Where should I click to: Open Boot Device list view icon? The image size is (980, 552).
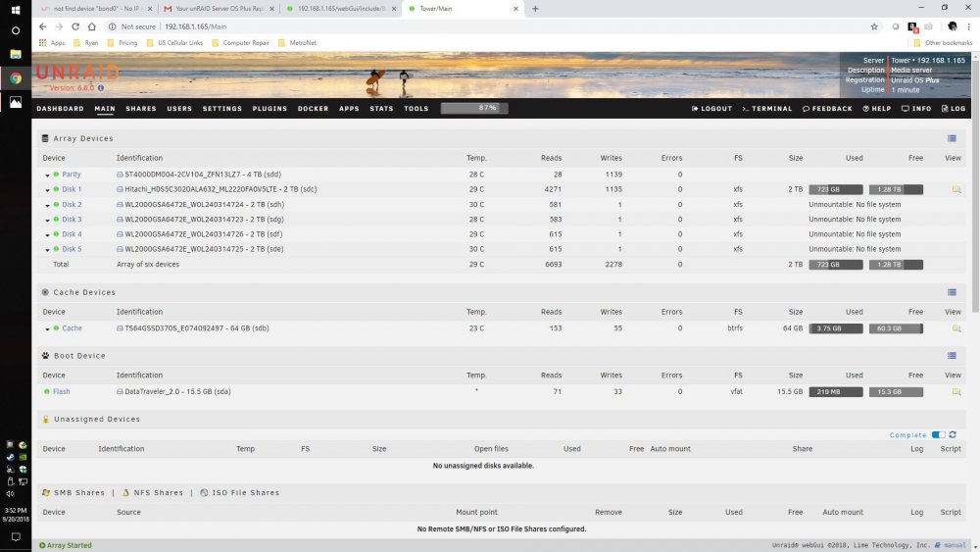952,356
